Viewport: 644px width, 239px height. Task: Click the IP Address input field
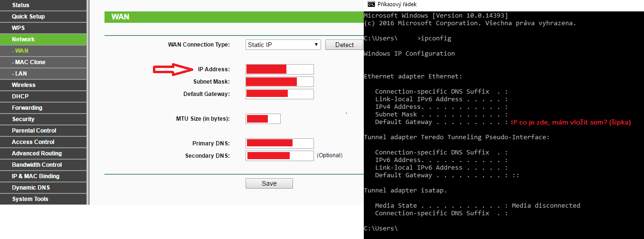coord(279,69)
